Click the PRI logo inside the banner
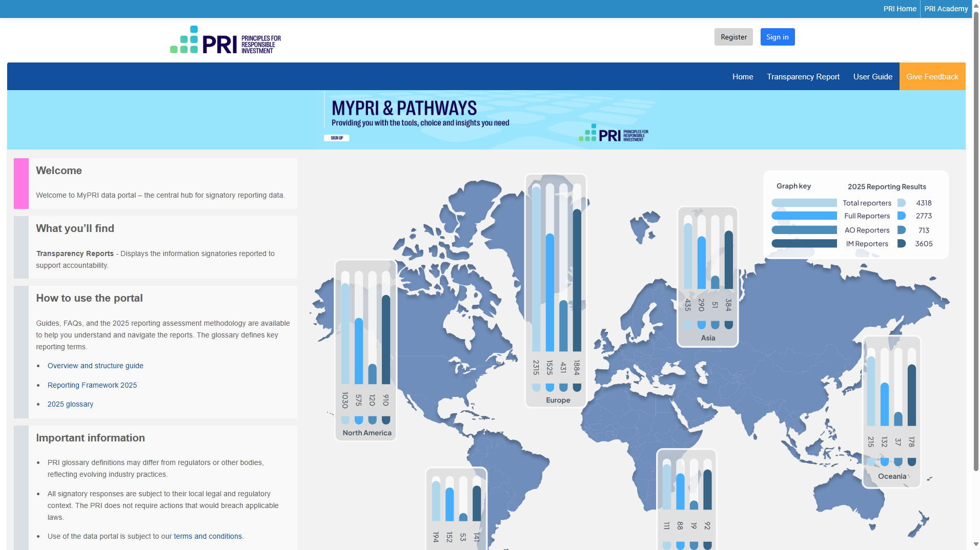The height and width of the screenshot is (550, 980). coord(614,133)
